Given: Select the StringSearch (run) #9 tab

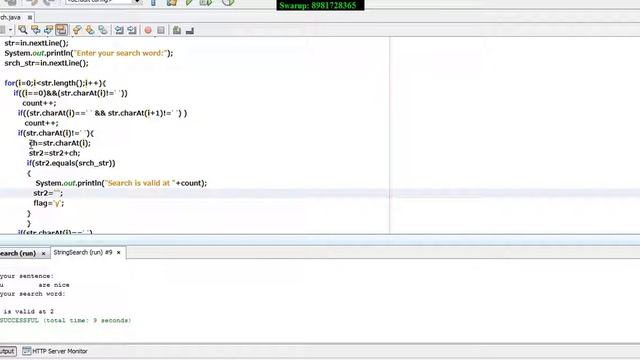Looking at the screenshot, I should click(83, 253).
